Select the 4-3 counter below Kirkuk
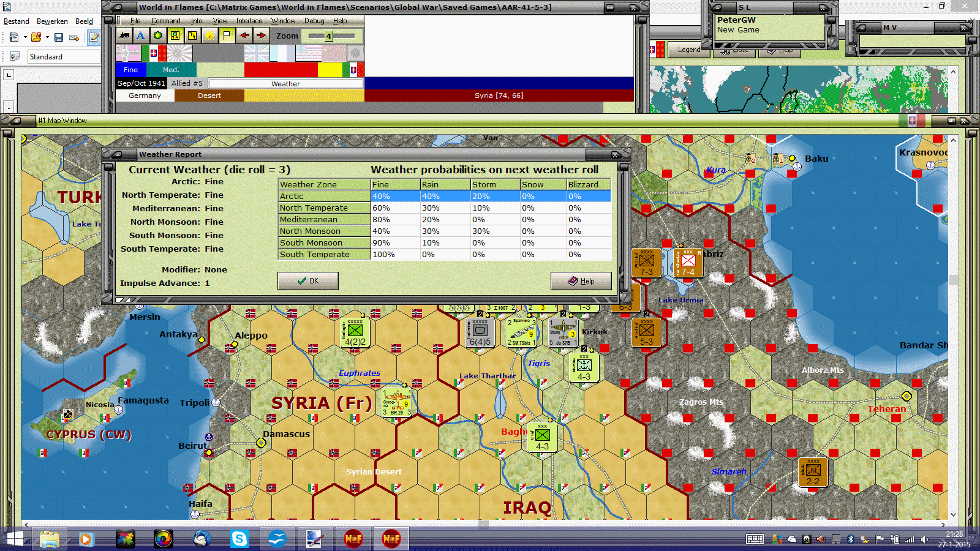This screenshot has width=980, height=551. point(584,367)
